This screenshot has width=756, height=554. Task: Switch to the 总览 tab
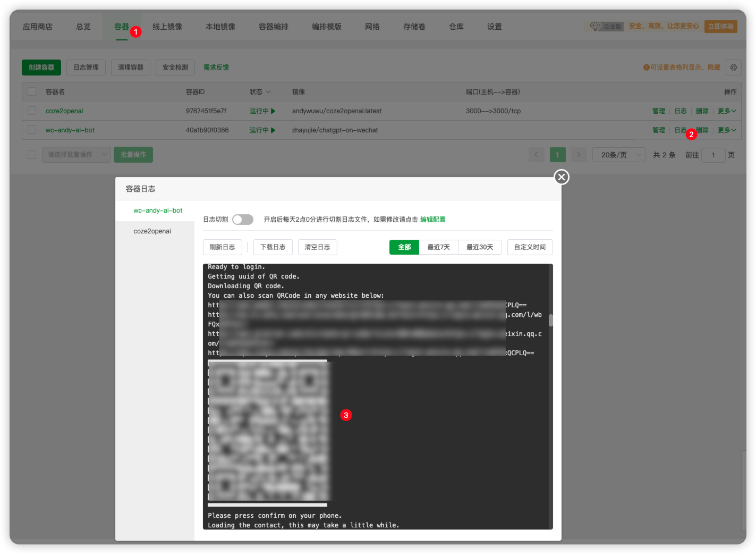(83, 27)
